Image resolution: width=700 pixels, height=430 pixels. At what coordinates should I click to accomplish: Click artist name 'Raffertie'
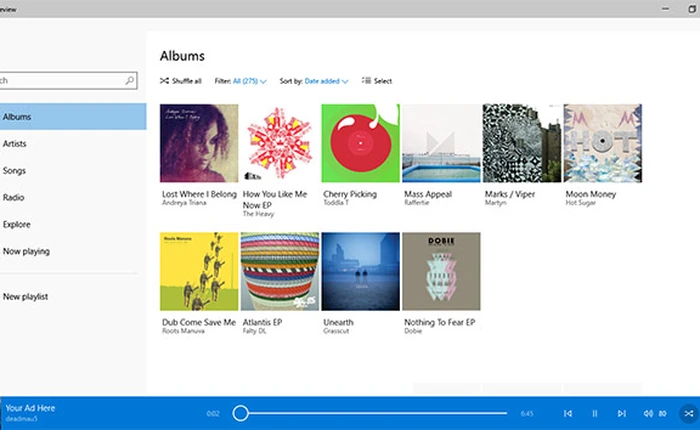tap(417, 203)
